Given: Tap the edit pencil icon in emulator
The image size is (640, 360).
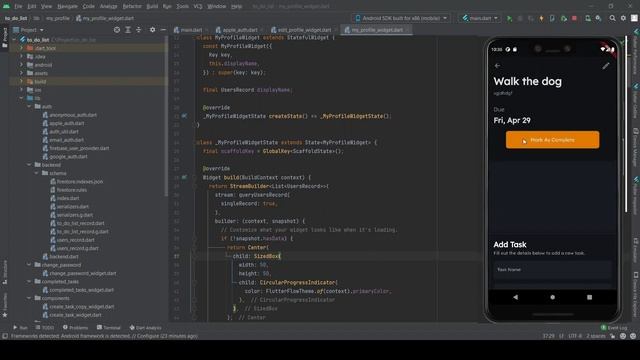Looking at the screenshot, I should click(x=606, y=66).
